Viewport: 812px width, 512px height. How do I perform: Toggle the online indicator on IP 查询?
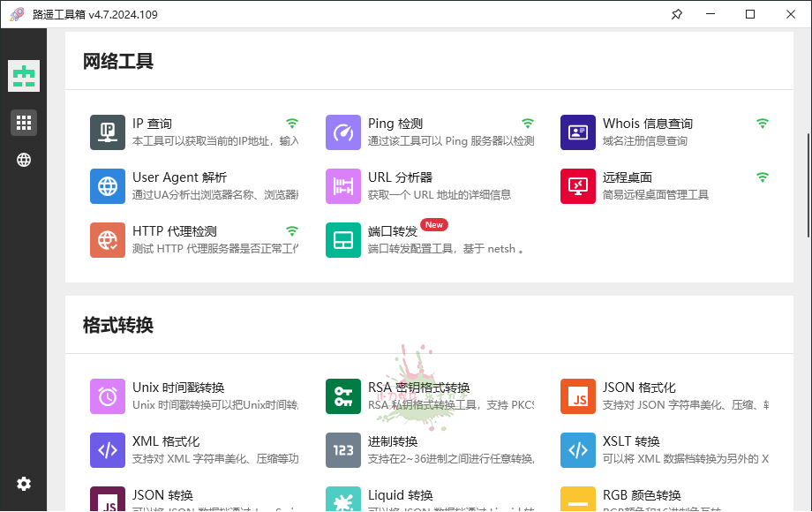[x=292, y=123]
